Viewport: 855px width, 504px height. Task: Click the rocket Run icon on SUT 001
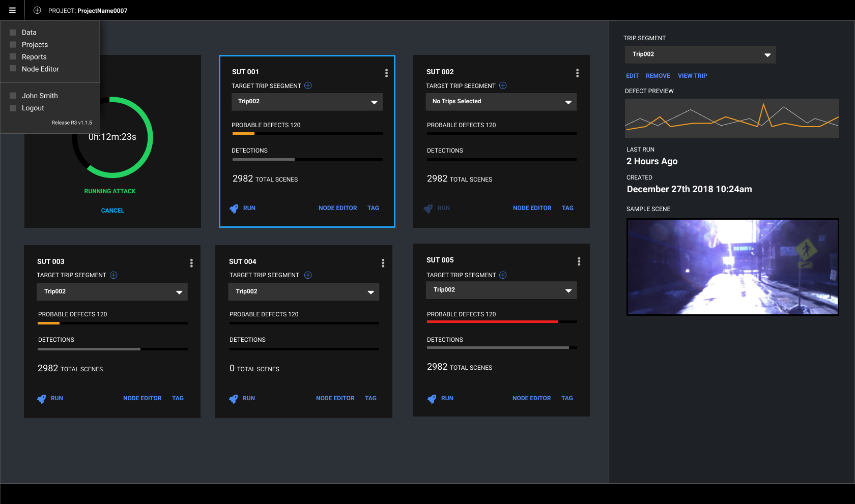click(x=234, y=209)
